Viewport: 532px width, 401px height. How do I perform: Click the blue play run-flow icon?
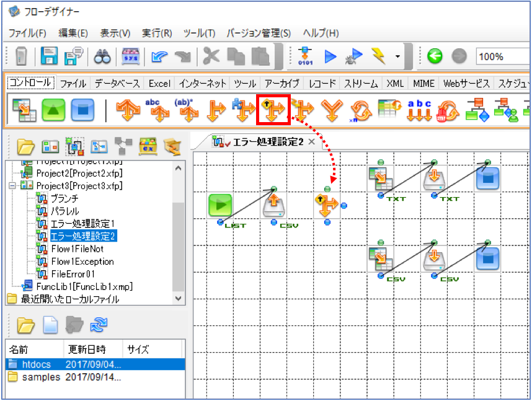330,56
